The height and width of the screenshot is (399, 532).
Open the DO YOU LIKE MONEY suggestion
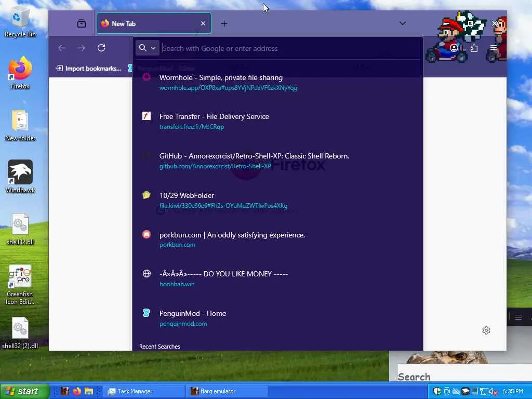pyautogui.click(x=223, y=274)
